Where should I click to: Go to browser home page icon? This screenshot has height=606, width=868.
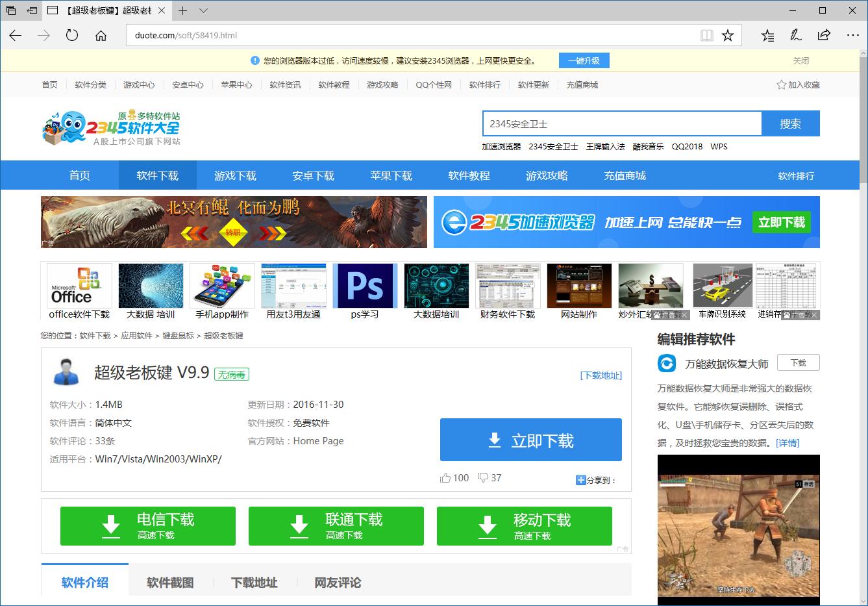(101, 36)
